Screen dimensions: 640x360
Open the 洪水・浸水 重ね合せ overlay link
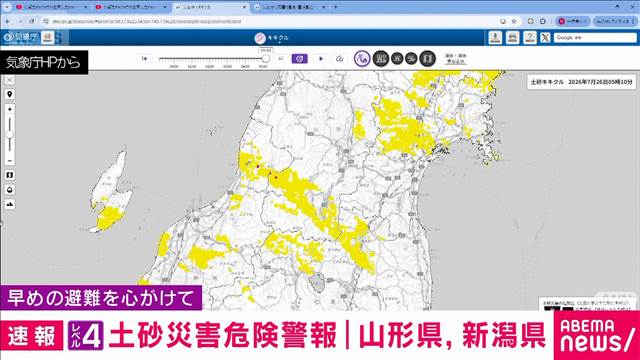(456, 58)
